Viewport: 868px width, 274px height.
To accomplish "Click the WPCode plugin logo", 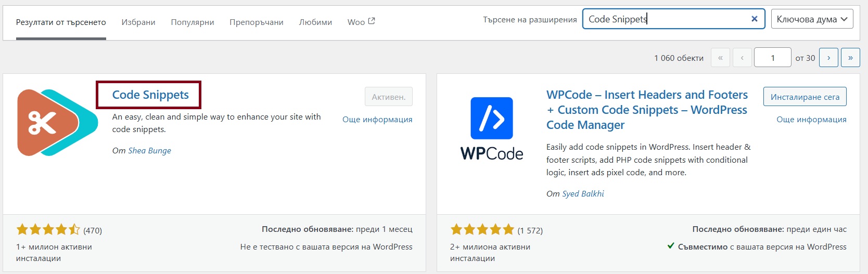I will (x=492, y=128).
